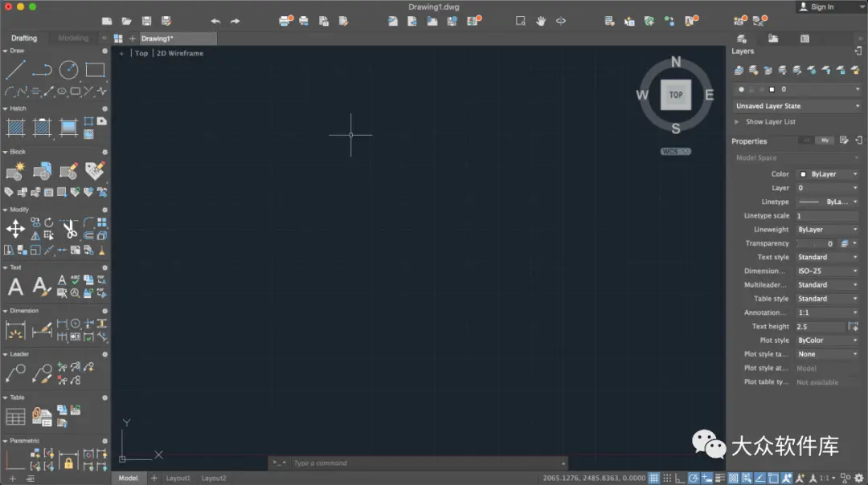Collapse the Hatch panel
This screenshot has width=868, height=485.
click(x=5, y=108)
